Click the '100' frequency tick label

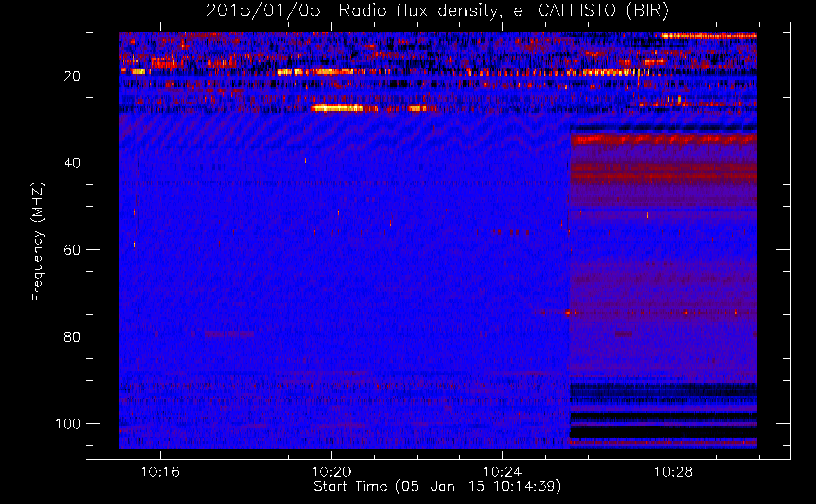click(x=68, y=423)
